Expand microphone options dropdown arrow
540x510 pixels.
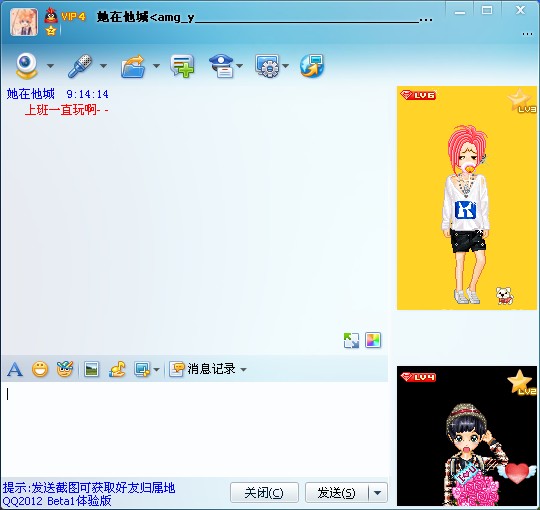point(103,65)
